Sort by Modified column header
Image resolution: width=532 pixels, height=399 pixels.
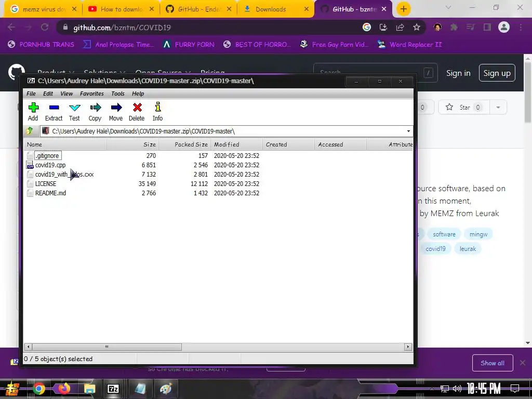tap(236, 144)
